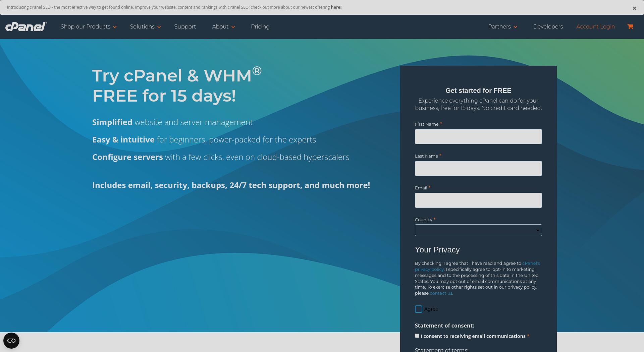
Task: Click the 'Get started for FREE' heading
Action: tap(478, 91)
